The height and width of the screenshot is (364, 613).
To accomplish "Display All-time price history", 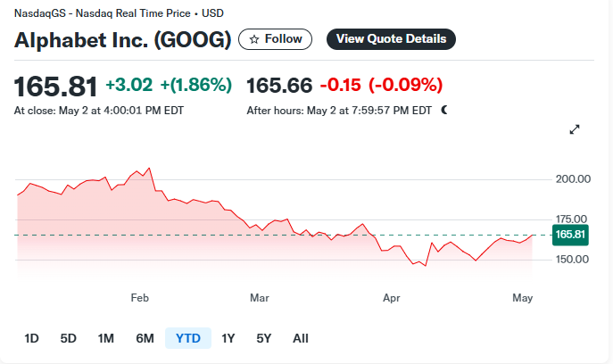I will tap(300, 338).
